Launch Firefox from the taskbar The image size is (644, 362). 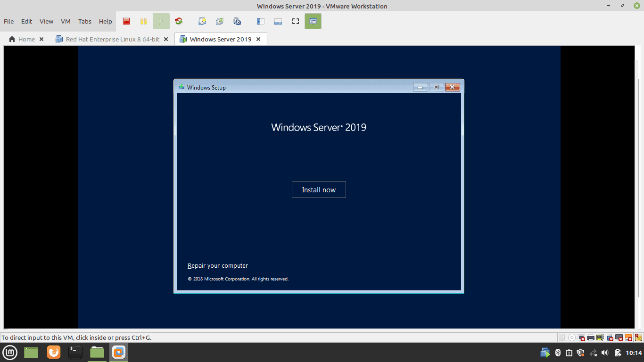tap(54, 352)
